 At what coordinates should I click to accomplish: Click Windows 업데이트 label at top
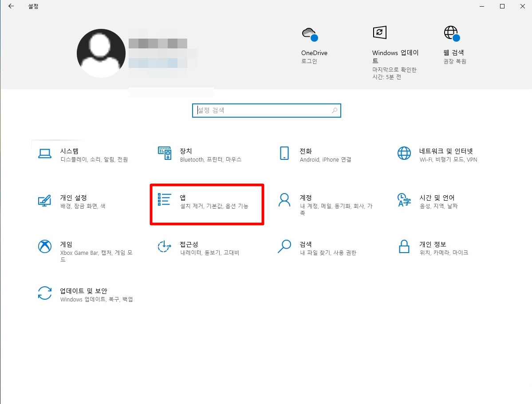coord(395,56)
